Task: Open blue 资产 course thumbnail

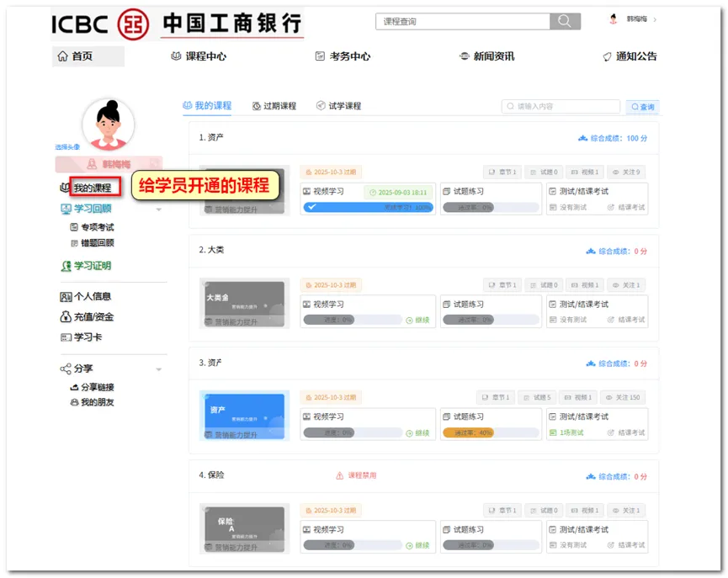Action: coord(245,416)
